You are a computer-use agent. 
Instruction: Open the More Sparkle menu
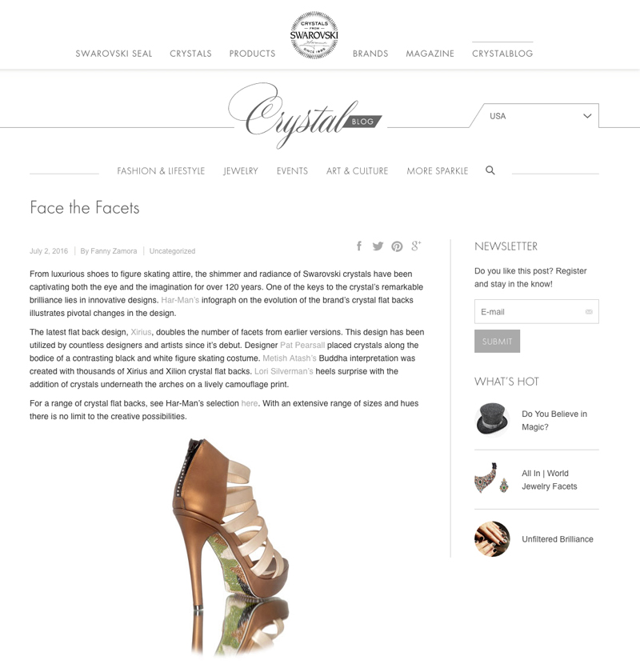[x=438, y=171]
